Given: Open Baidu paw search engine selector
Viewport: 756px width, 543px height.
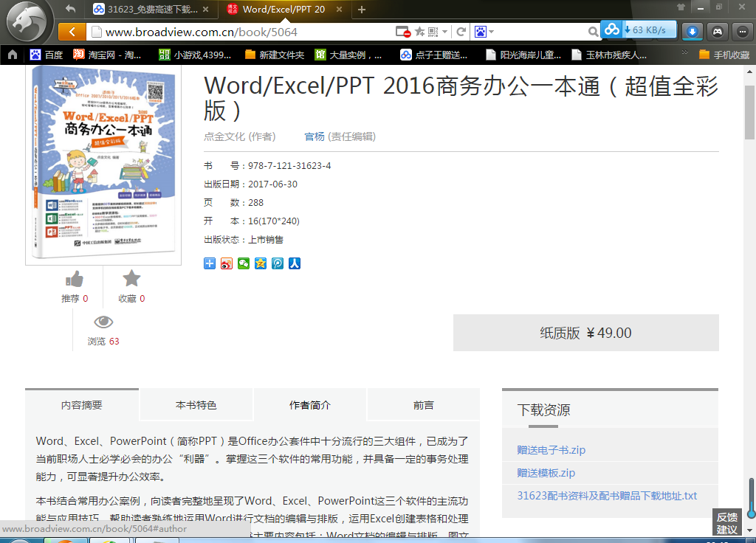Looking at the screenshot, I should click(x=484, y=32).
